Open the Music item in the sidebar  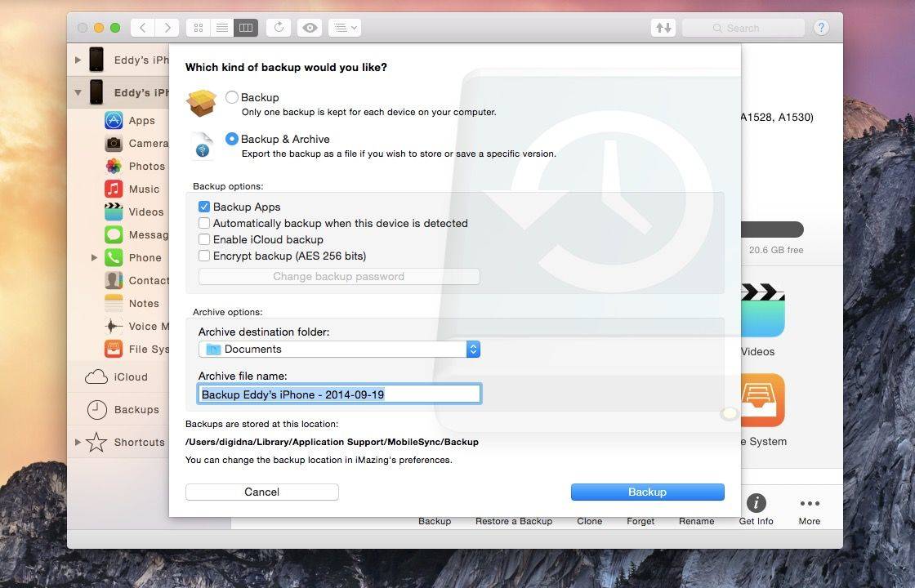(144, 189)
